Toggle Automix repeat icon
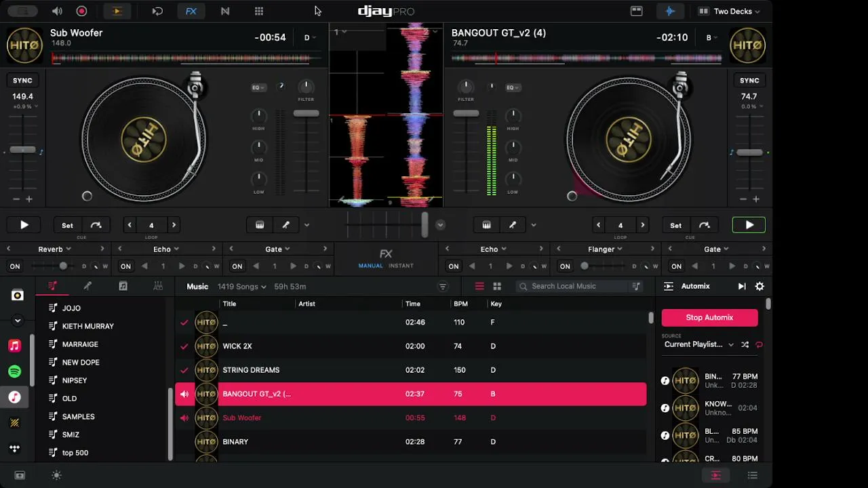 (x=759, y=344)
